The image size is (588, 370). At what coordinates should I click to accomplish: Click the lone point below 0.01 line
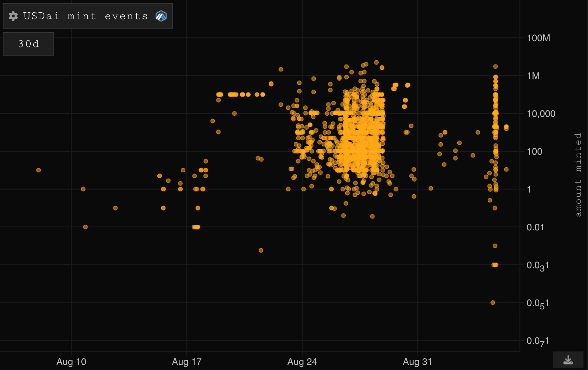[x=261, y=250]
